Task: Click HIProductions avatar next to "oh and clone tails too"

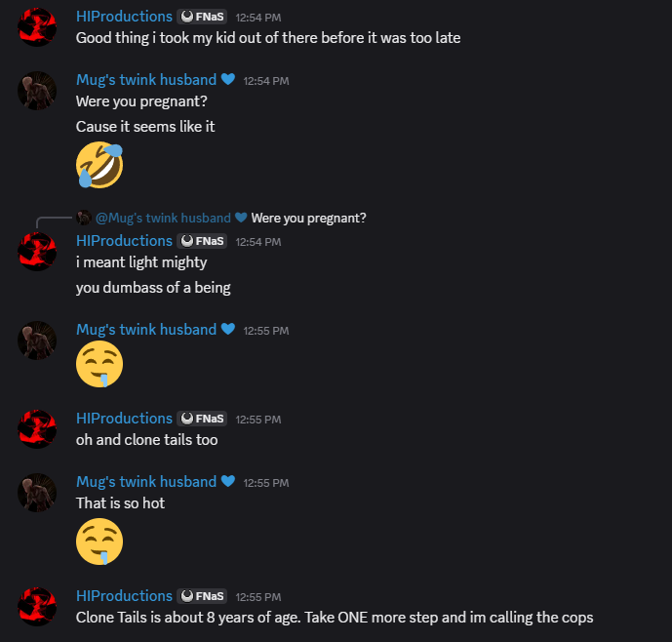Action: click(x=37, y=429)
